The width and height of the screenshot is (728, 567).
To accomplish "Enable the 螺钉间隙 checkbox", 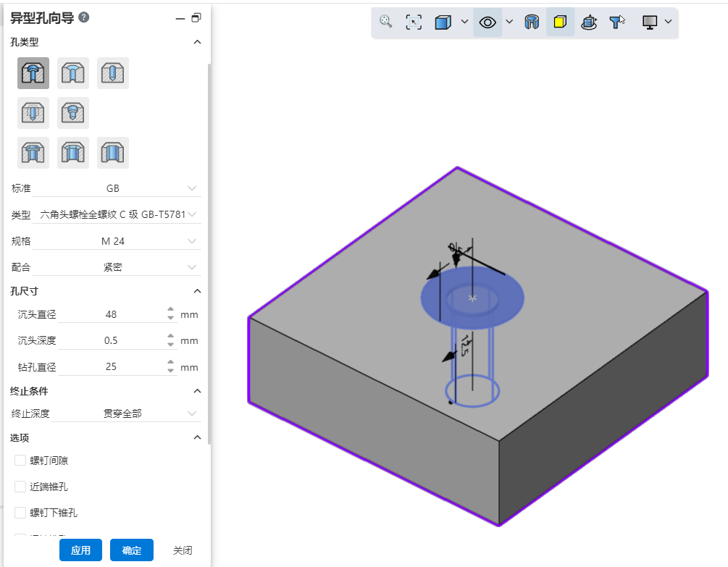I will (x=20, y=461).
